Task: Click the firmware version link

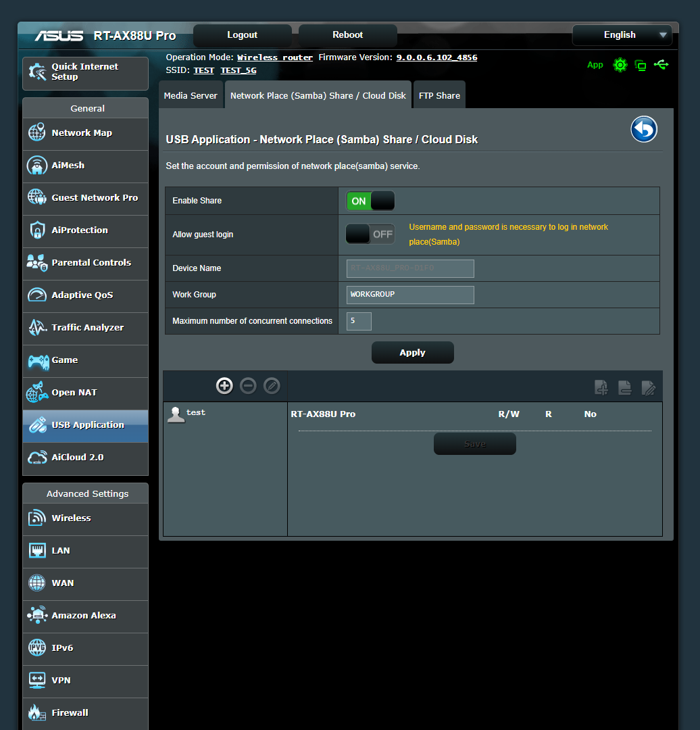Action: pyautogui.click(x=436, y=57)
